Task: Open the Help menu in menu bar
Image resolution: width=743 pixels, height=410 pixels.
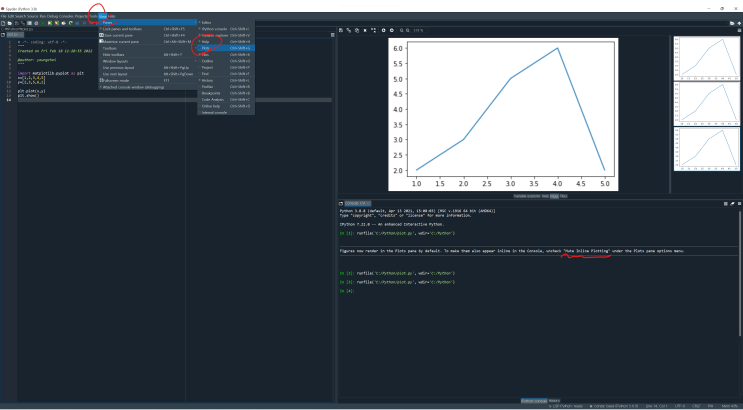Action: [x=111, y=16]
